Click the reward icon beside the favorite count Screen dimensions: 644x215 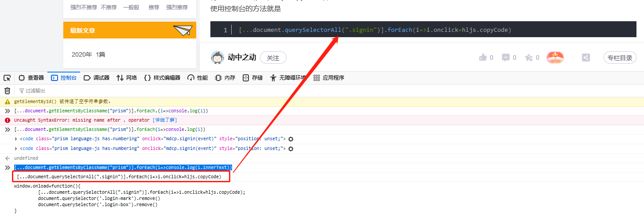coord(555,58)
